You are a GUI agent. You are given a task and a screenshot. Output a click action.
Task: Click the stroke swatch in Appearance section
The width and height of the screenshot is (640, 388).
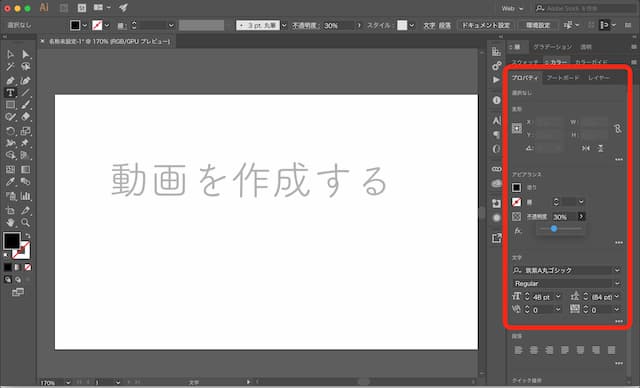click(x=516, y=202)
